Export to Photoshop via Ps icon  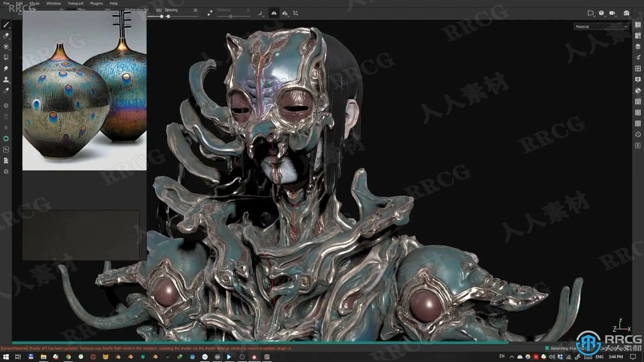[x=6, y=149]
